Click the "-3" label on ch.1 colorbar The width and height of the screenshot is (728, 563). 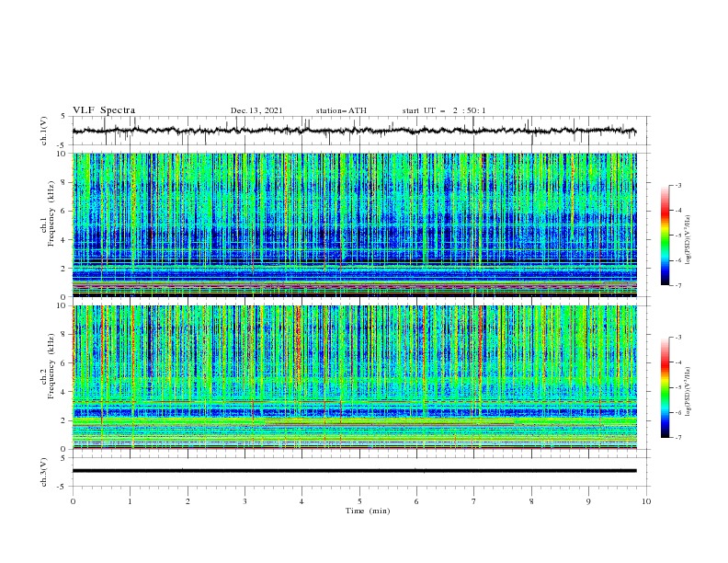(x=678, y=185)
